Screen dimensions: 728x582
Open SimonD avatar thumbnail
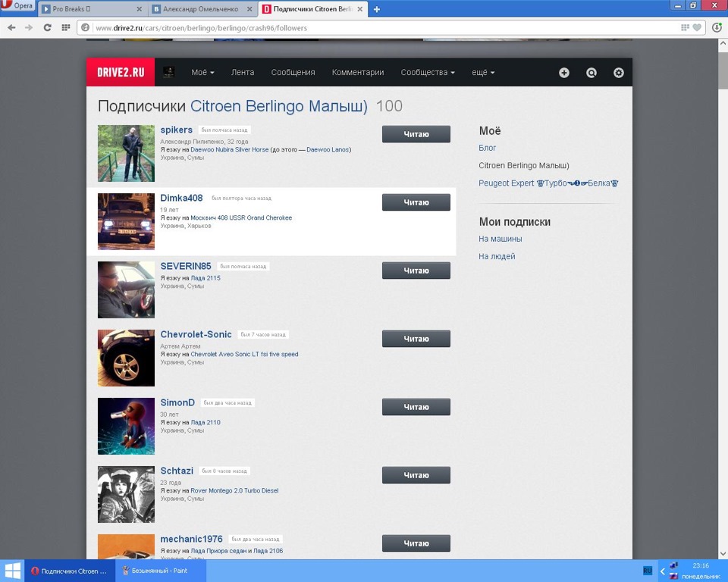click(126, 426)
